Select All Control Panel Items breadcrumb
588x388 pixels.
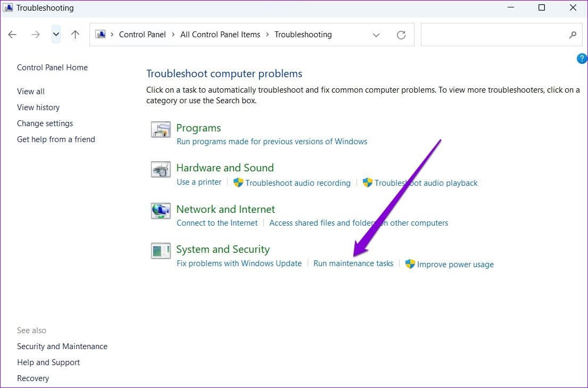coord(220,35)
